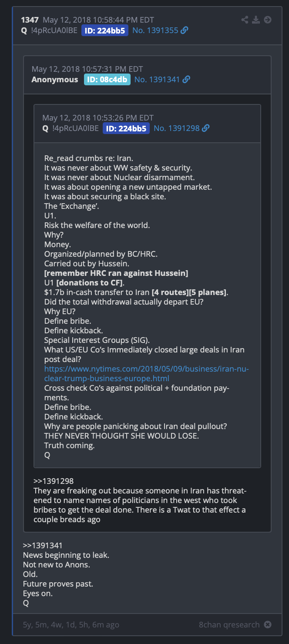289x644 pixels.
Task: Click the >>1391341 reply reference
Action: pyautogui.click(x=43, y=545)
